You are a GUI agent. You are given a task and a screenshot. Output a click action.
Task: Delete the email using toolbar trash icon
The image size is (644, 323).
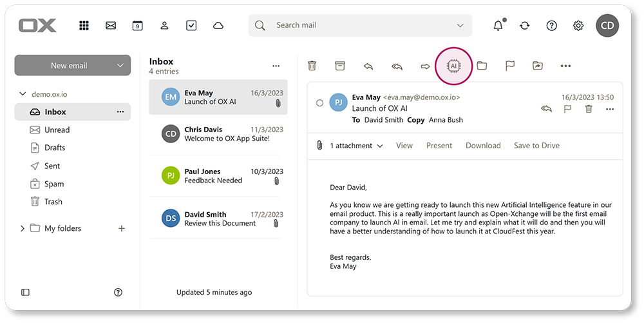pos(312,66)
